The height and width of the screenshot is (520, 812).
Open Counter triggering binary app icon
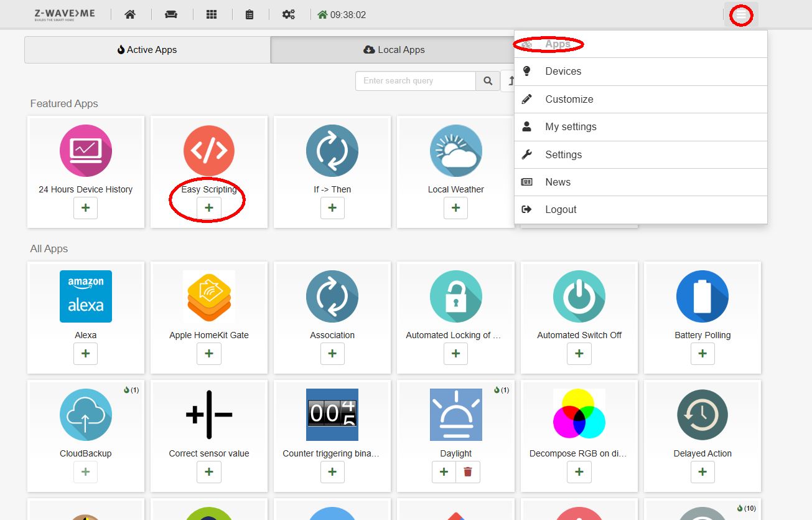[x=332, y=415]
